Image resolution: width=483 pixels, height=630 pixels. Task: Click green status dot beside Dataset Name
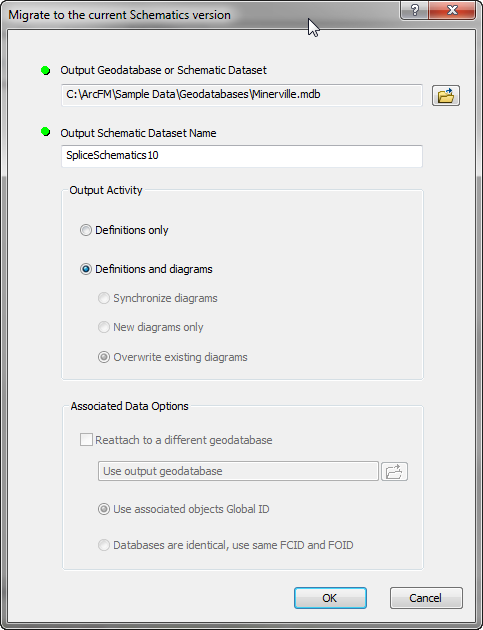pyautogui.click(x=45, y=132)
